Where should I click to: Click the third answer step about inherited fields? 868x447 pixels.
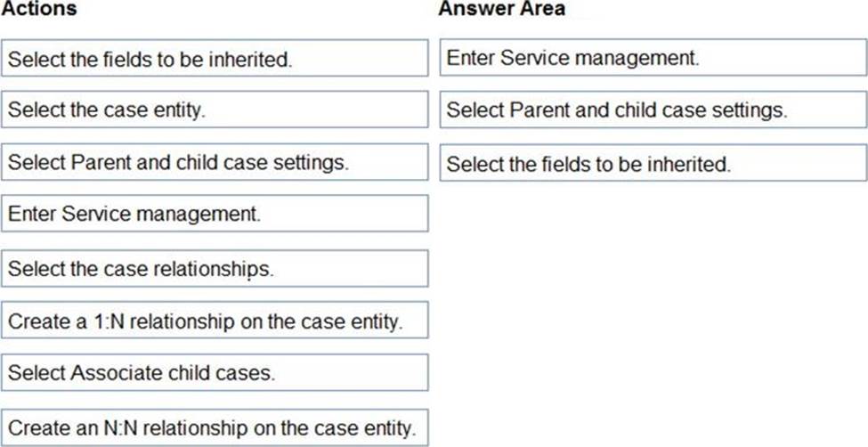click(x=653, y=163)
